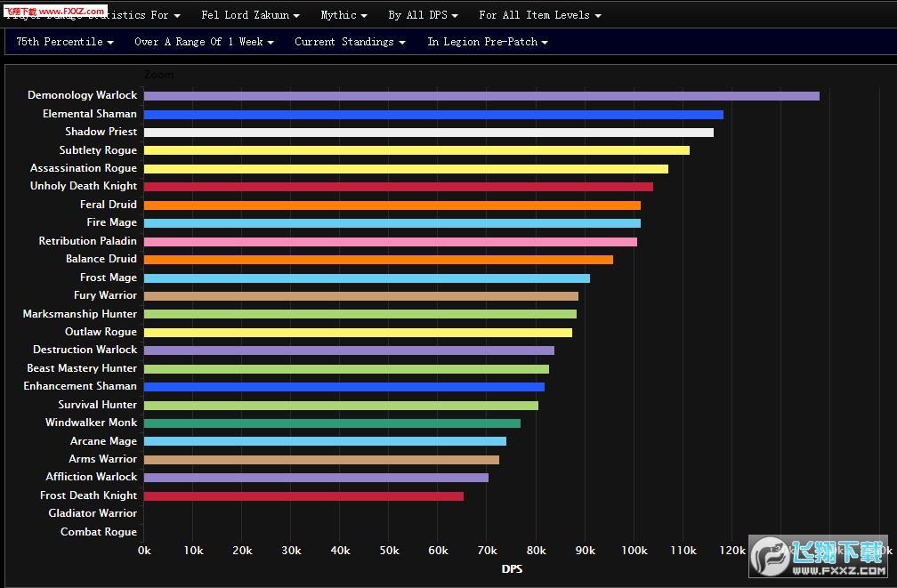Click the Demonology Warlock purple bar
This screenshot has width=897, height=588.
[x=481, y=96]
